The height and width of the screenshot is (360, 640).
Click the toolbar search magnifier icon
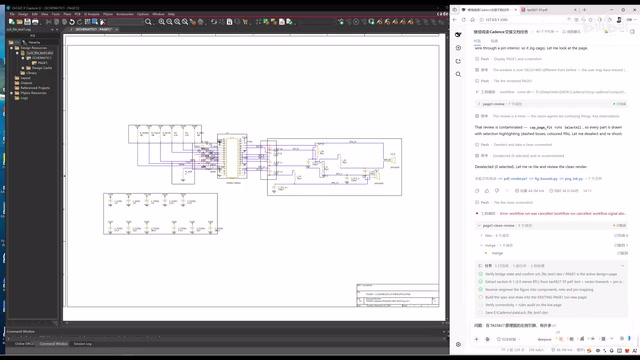(148, 22)
